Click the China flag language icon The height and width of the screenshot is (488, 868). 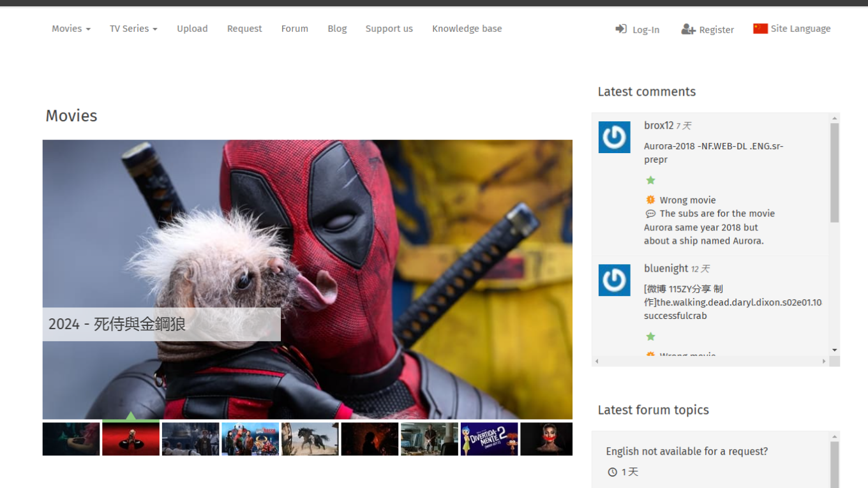760,29
